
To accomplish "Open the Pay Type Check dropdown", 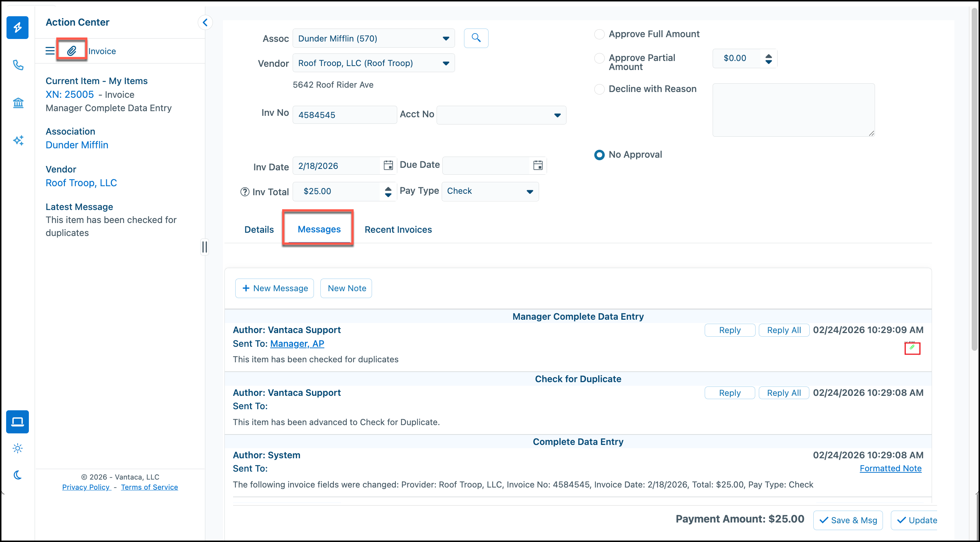I will tap(490, 191).
